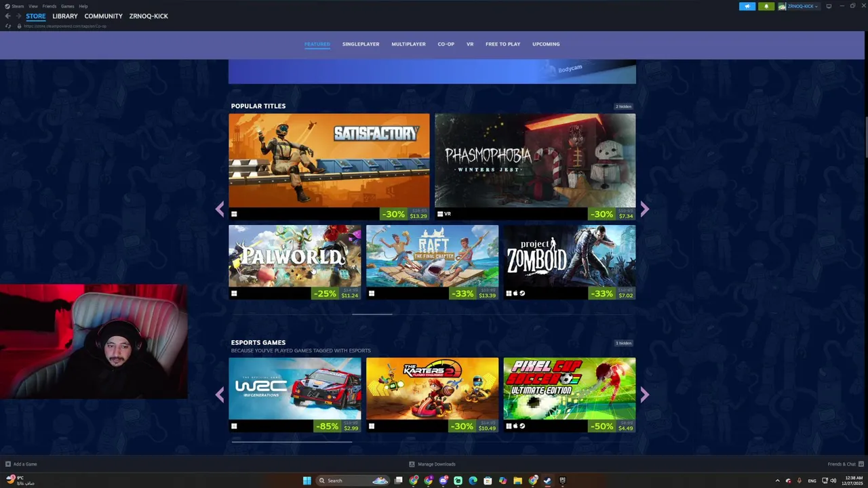
Task: Click the Esports Games carousel scroll indicator
Action: (x=292, y=441)
